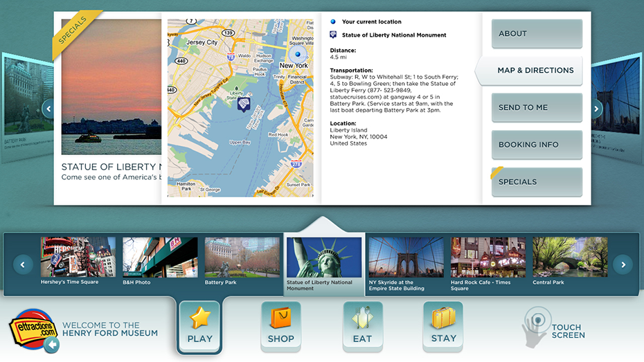The height and width of the screenshot is (362, 644).
Task: Move thumbnail strip right with arrow button
Action: point(623,264)
